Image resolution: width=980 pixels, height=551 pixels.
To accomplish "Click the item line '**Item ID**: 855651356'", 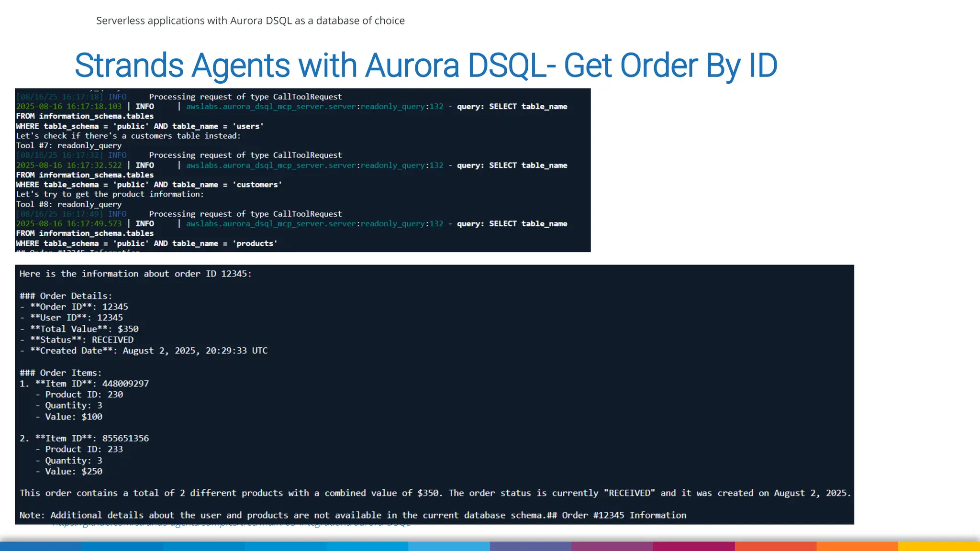I will click(x=84, y=439).
